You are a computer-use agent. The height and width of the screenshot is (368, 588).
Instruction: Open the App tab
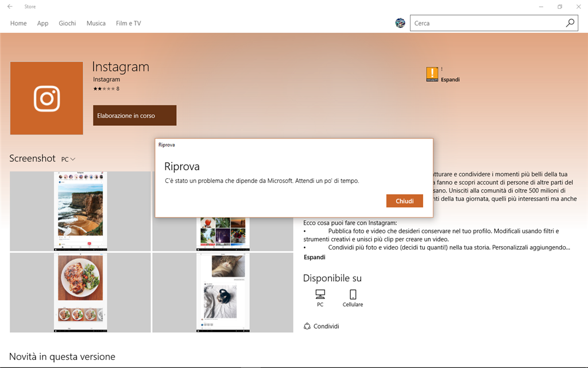(42, 23)
